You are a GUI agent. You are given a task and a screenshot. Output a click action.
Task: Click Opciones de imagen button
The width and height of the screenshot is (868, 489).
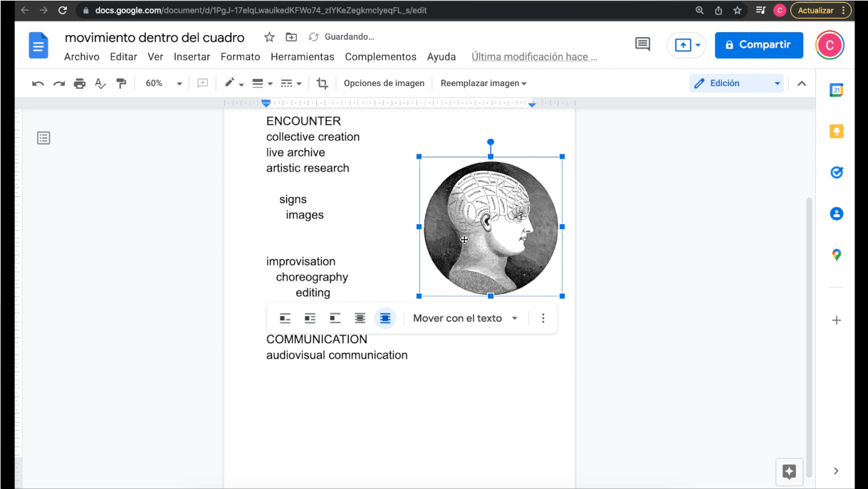coord(384,83)
